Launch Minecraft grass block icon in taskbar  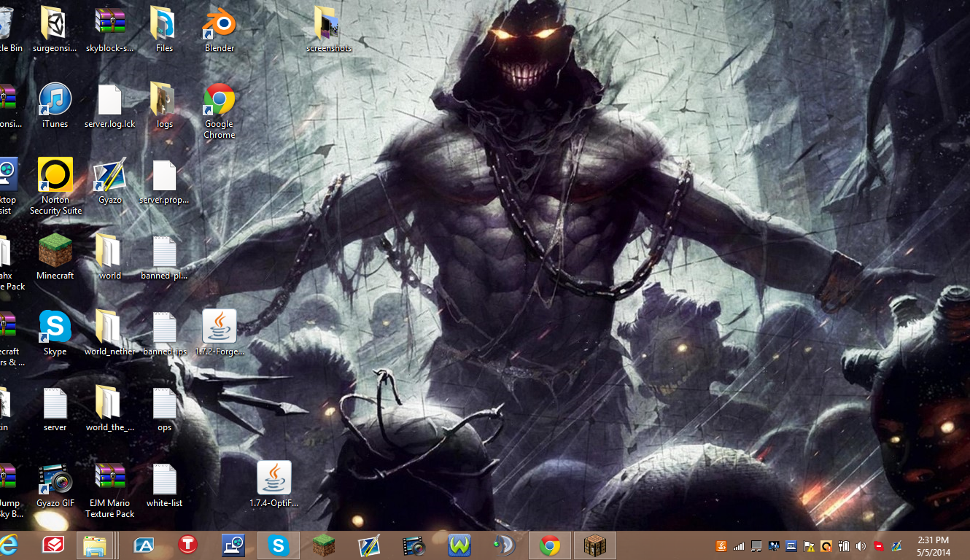324,545
